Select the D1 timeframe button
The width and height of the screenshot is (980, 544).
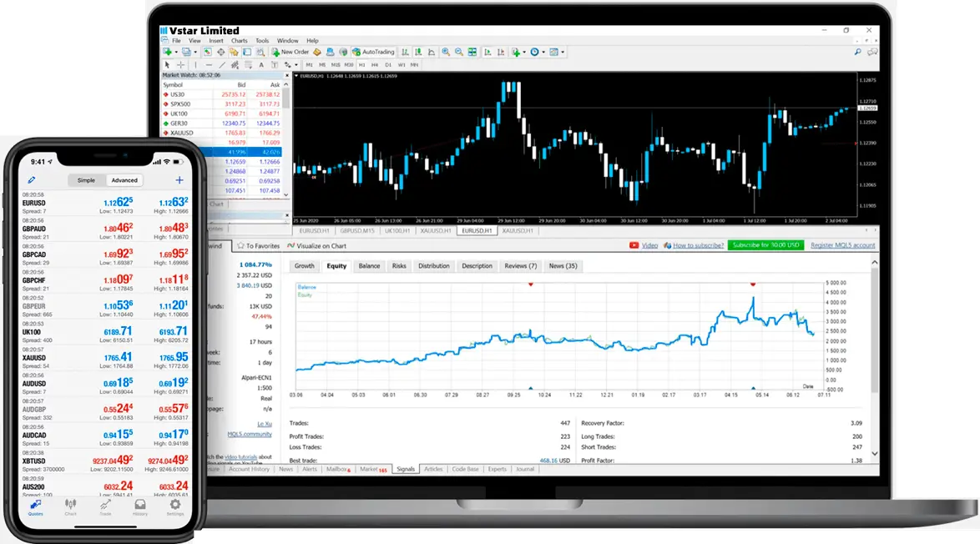[388, 65]
